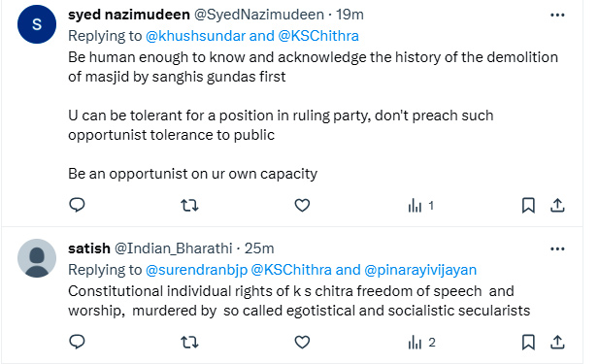Image resolution: width=599 pixels, height=364 pixels.
Task: Reply to satish's tweet
Action: (77, 342)
